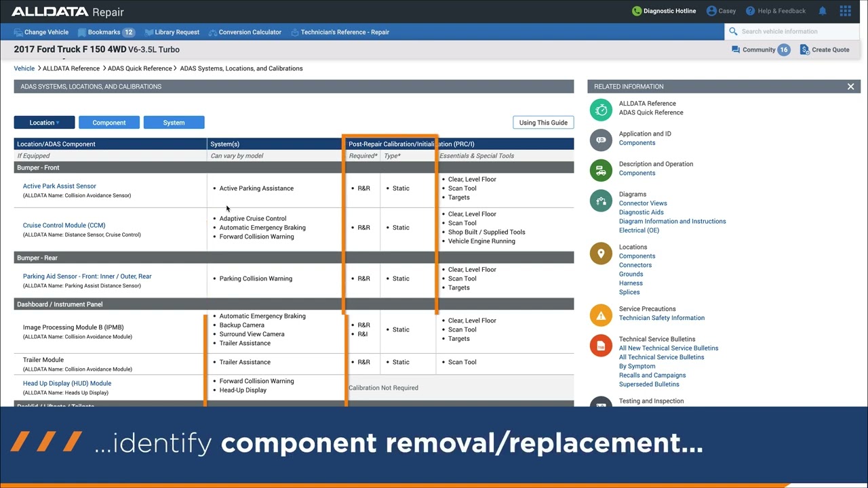Open the Grounds link
Image resolution: width=868 pixels, height=488 pixels.
pos(631,274)
